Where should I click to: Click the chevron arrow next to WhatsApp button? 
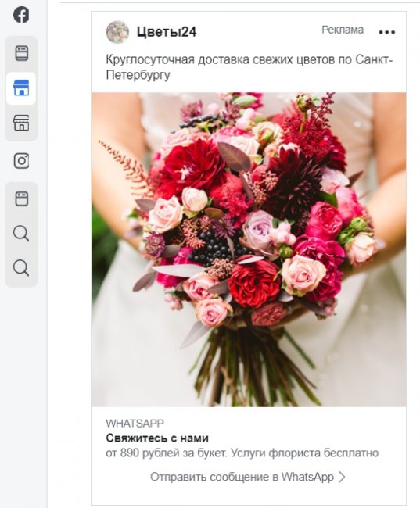(342, 477)
